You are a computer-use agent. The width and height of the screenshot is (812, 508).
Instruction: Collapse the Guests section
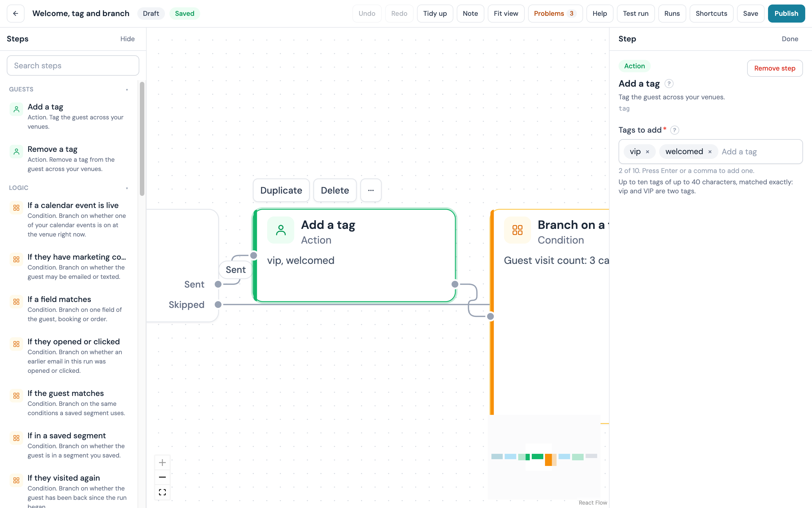[x=127, y=90]
